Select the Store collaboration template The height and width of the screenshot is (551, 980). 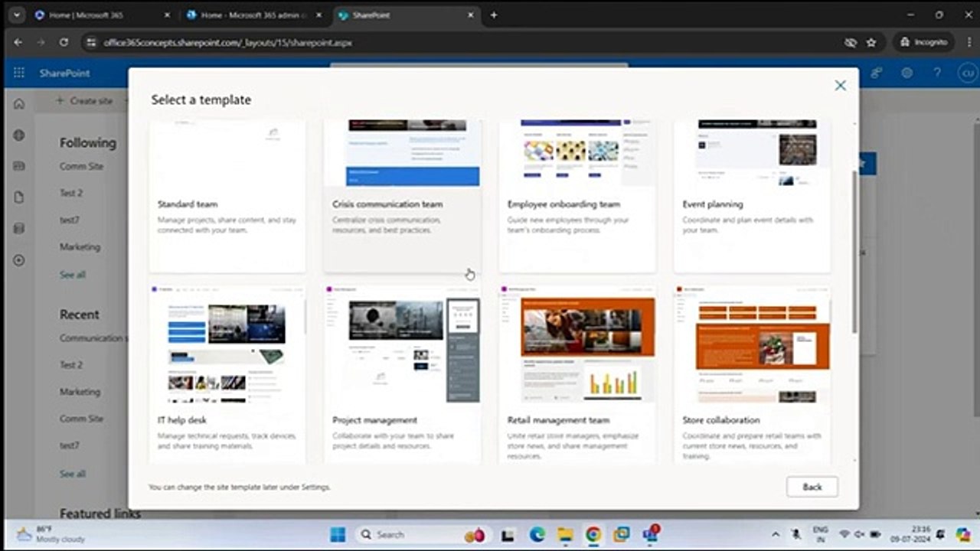point(752,375)
